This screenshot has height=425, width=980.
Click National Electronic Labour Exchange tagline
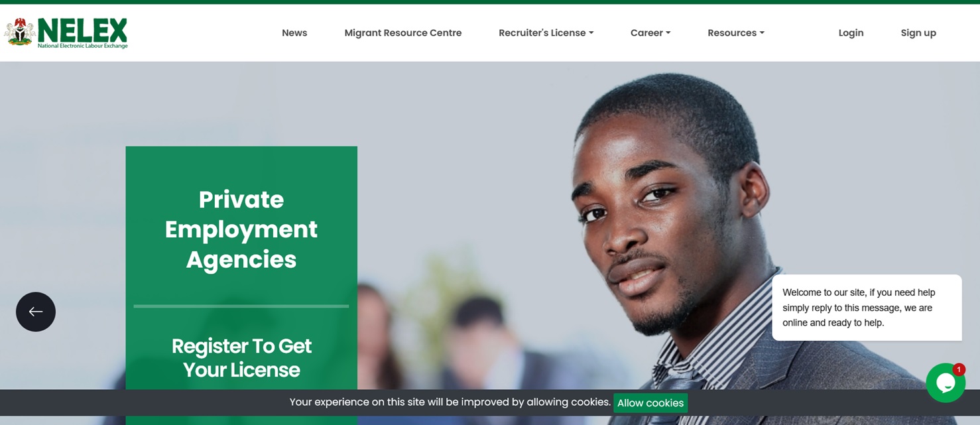[x=83, y=46]
